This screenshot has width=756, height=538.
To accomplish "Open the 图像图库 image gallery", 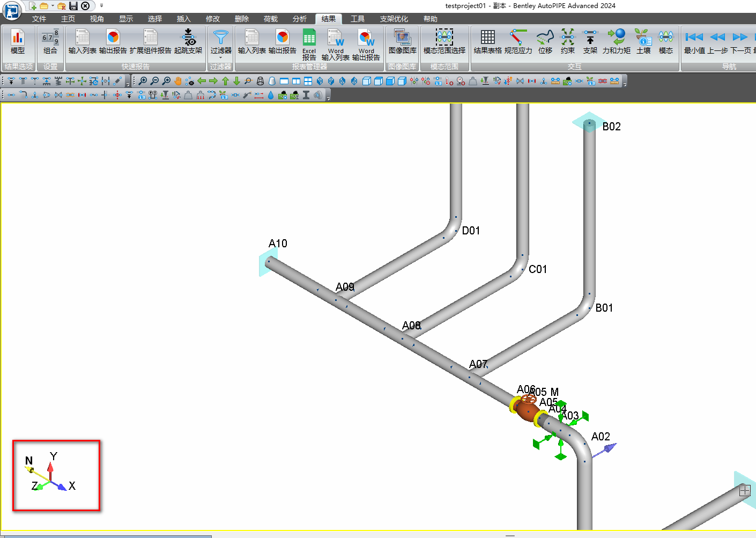I will pyautogui.click(x=402, y=42).
